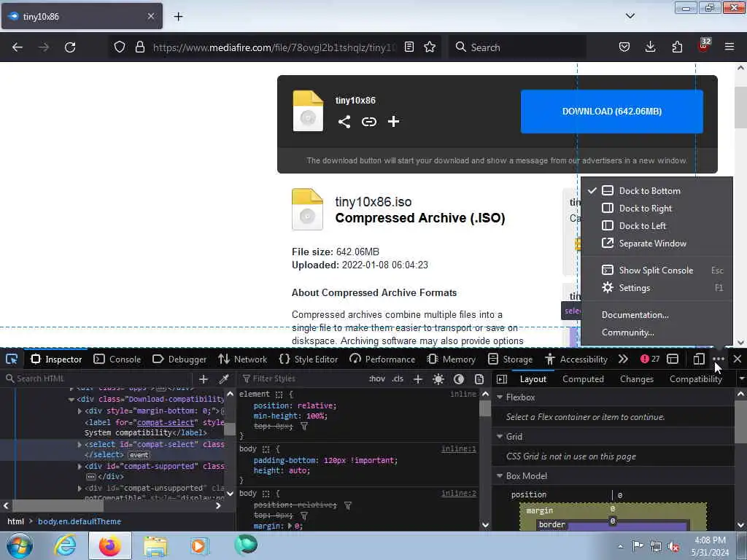
Task: Open Windows Start button
Action: pyautogui.click(x=19, y=545)
